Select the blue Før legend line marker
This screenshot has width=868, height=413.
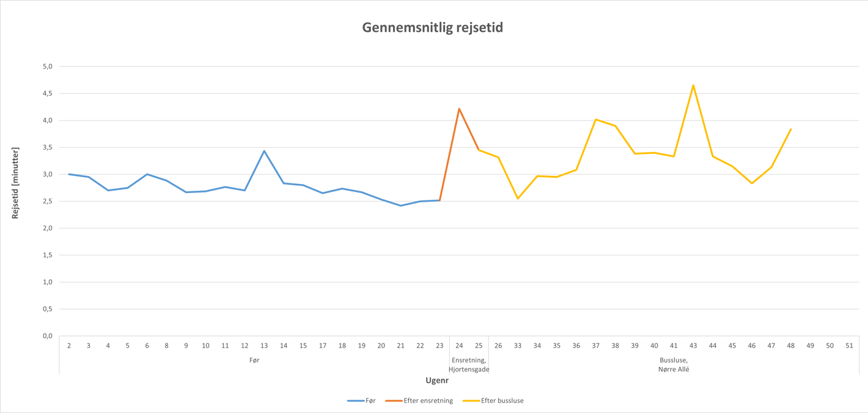coord(356,401)
